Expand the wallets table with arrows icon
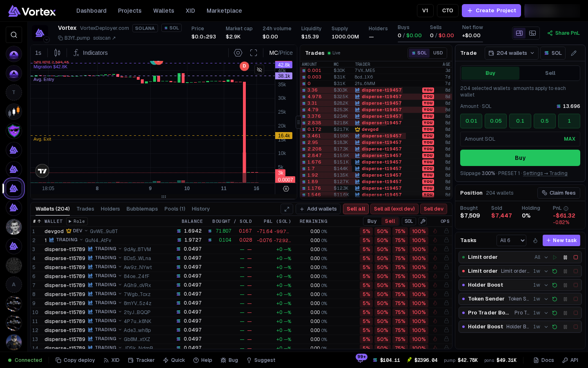 tap(287, 209)
